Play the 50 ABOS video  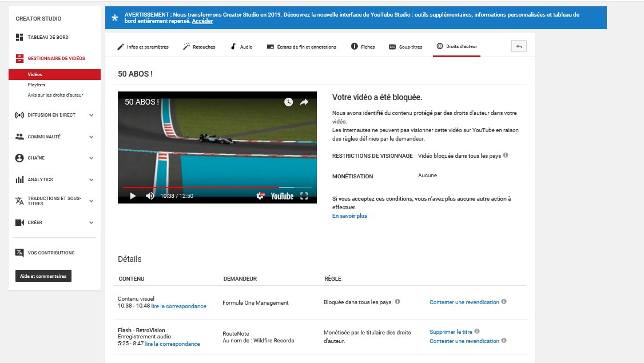click(133, 196)
